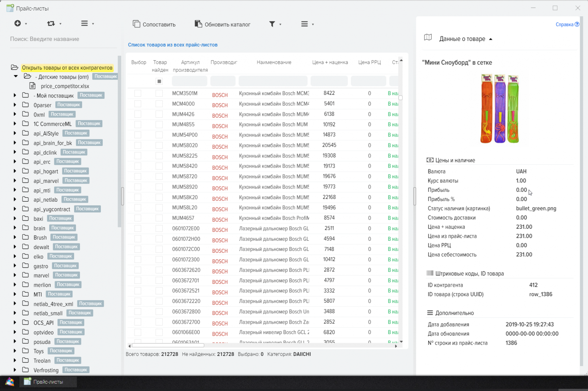Check the Выбор checkbox for MCM3501M row

(138, 93)
